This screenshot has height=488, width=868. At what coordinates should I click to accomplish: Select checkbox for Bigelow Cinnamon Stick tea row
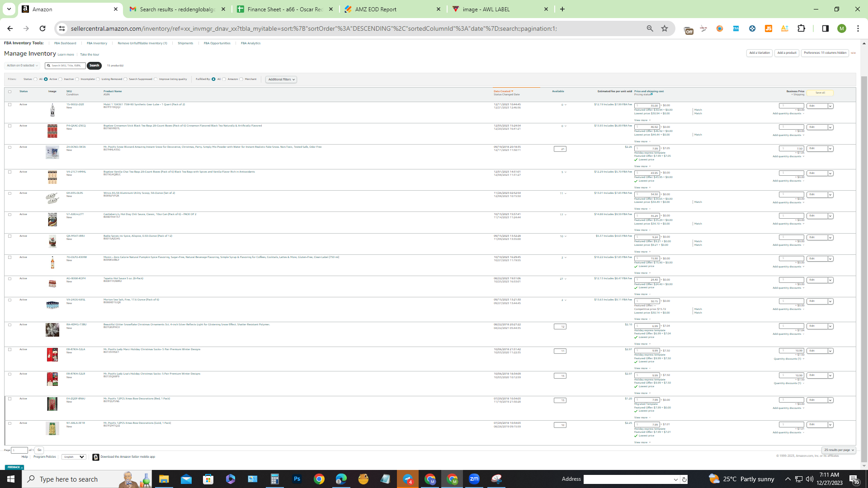(x=9, y=126)
